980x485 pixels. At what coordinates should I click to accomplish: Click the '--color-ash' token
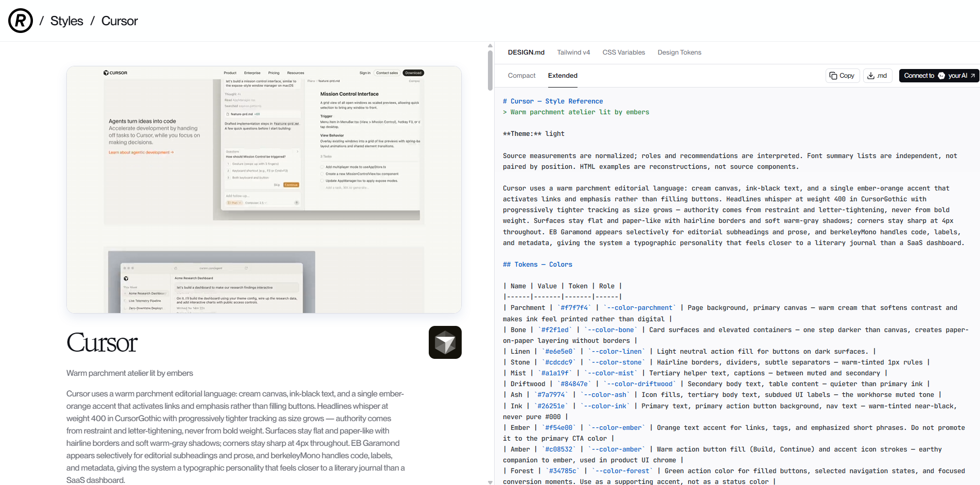605,395
